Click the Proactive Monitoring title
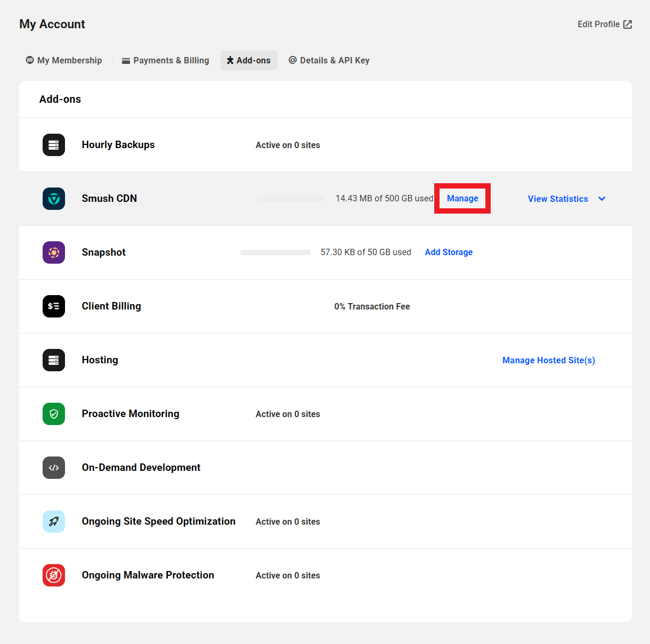This screenshot has width=650, height=644. 131,414
